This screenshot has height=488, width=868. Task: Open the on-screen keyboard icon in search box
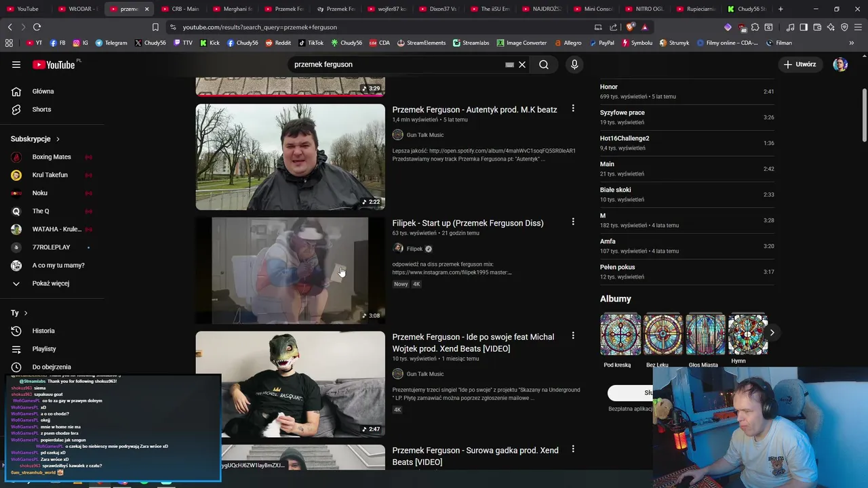(x=509, y=64)
